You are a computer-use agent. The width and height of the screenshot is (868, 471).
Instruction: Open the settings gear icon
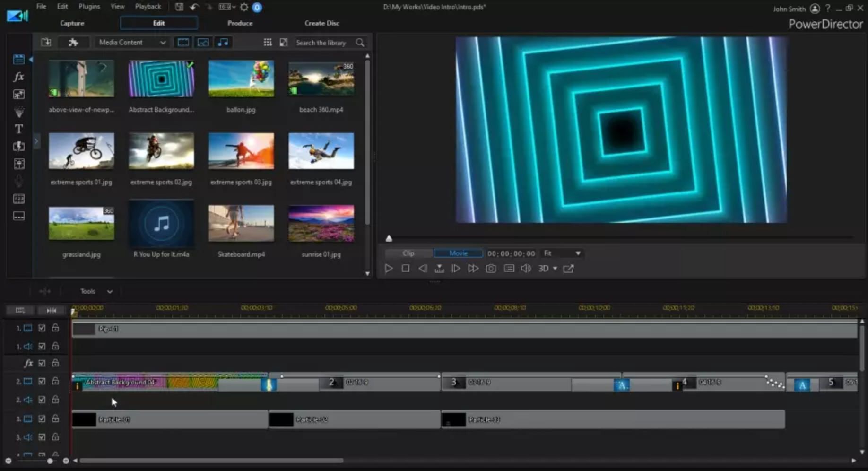244,7
